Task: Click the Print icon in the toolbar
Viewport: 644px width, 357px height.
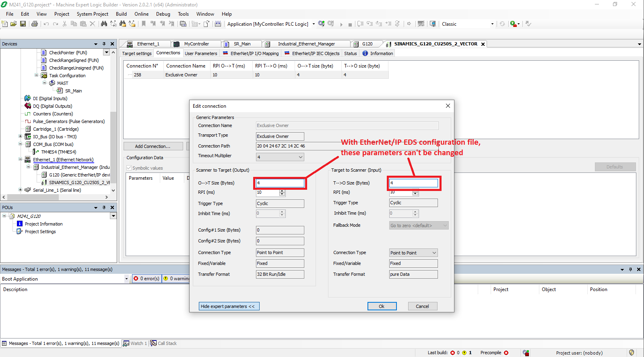Action: click(x=35, y=24)
